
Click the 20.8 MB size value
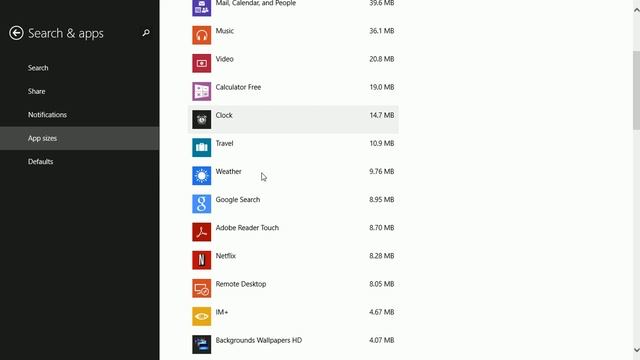point(382,59)
